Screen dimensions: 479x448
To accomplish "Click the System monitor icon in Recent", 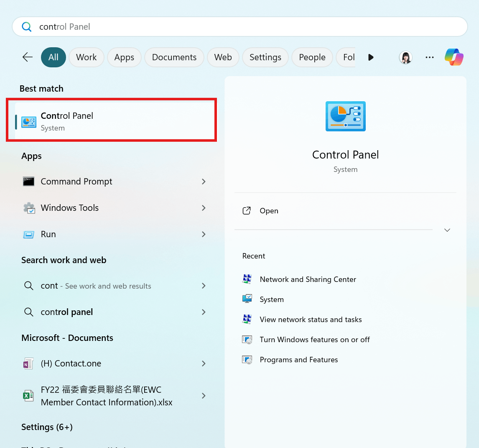I will coord(247,299).
